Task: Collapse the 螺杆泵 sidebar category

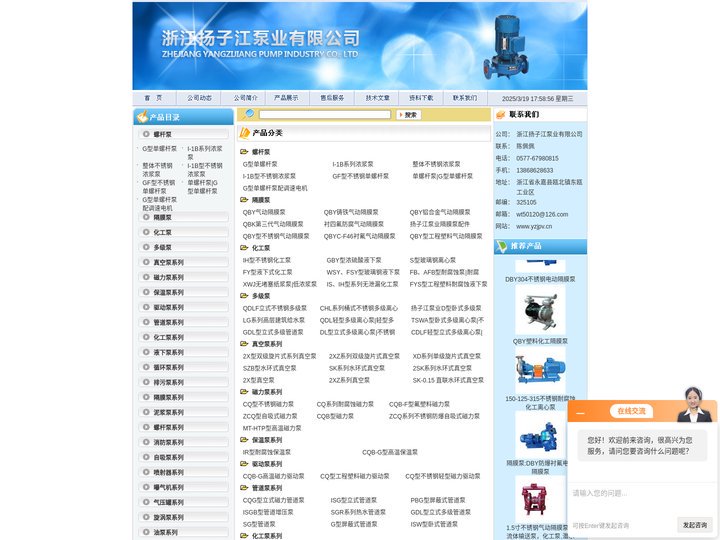Action: [183, 134]
